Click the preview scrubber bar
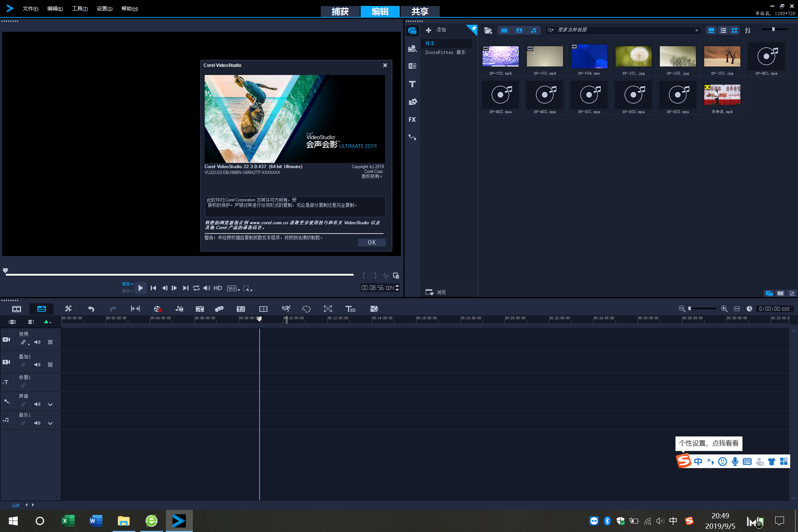 click(180, 274)
